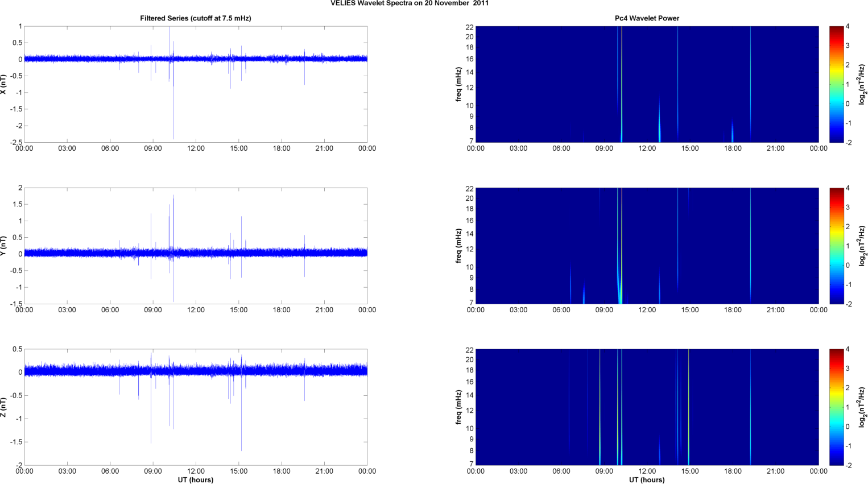Select the Filtered Series column title
The height and width of the screenshot is (484, 868).
click(195, 18)
